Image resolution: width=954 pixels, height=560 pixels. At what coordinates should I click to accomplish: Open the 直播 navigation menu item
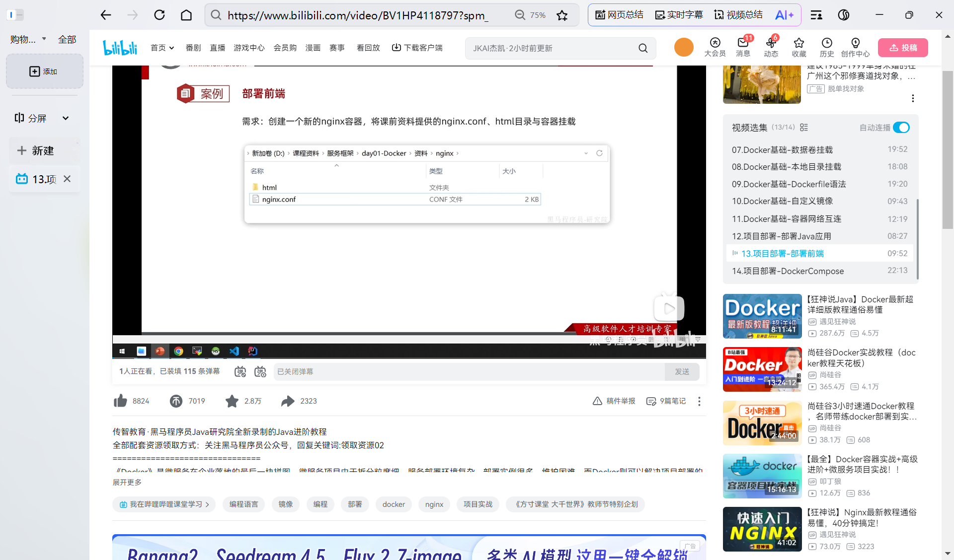point(217,48)
